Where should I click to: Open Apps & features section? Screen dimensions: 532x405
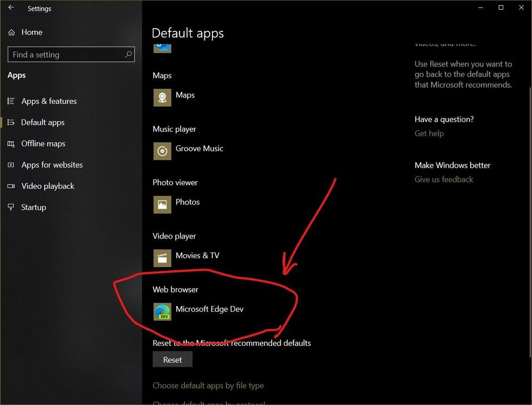click(49, 101)
